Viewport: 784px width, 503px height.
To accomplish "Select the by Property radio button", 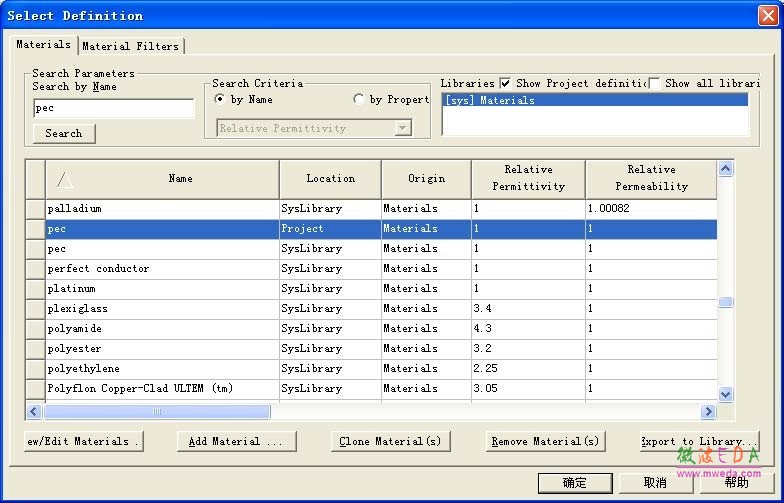I will pos(358,99).
